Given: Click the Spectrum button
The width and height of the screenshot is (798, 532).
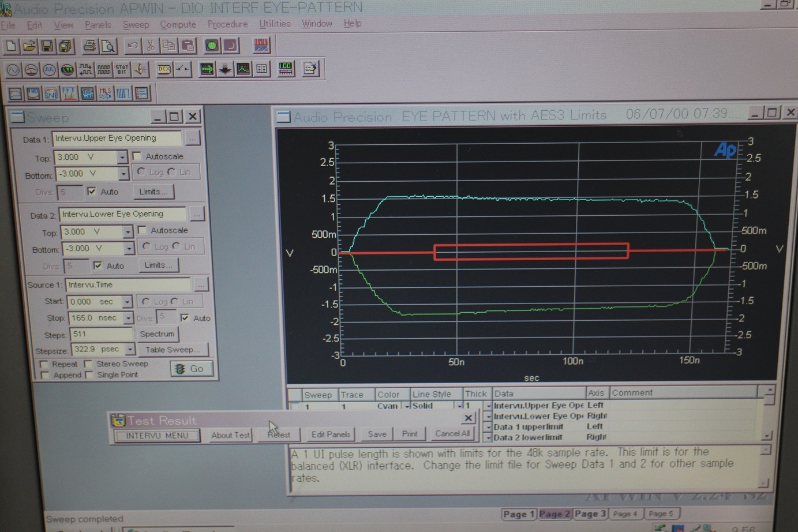Looking at the screenshot, I should click(157, 334).
